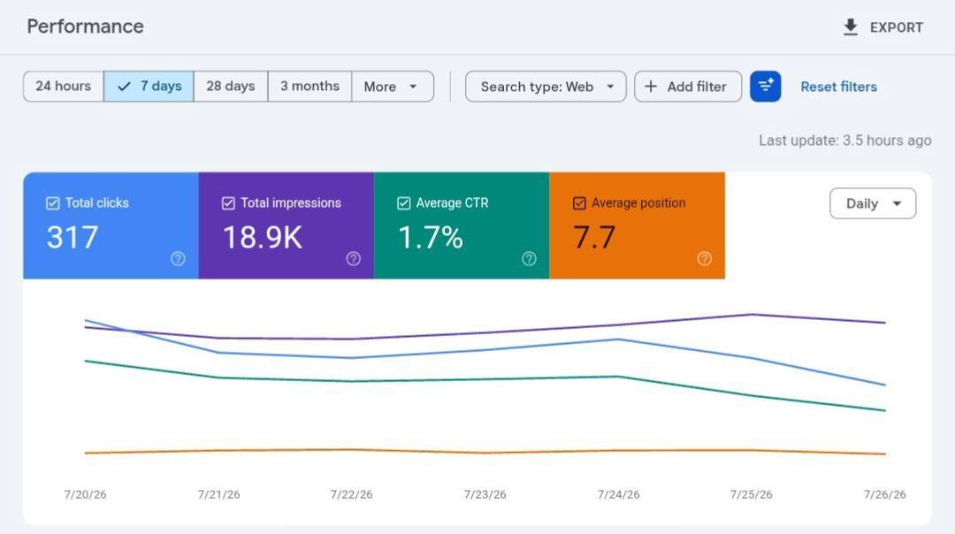The height and width of the screenshot is (534, 955).
Task: Open the Search type: Web dropdown
Action: click(545, 86)
